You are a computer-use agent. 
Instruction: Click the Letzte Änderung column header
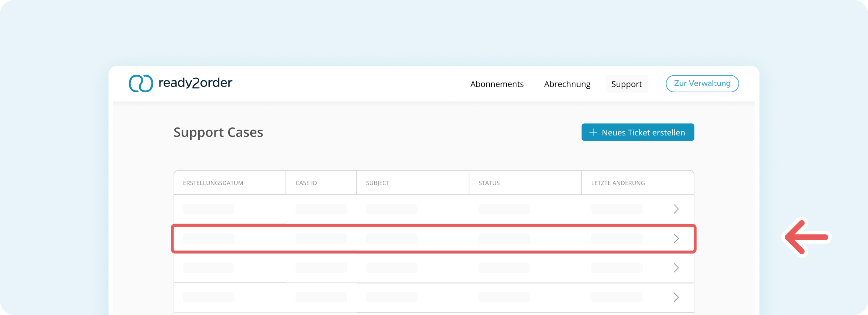(x=618, y=183)
